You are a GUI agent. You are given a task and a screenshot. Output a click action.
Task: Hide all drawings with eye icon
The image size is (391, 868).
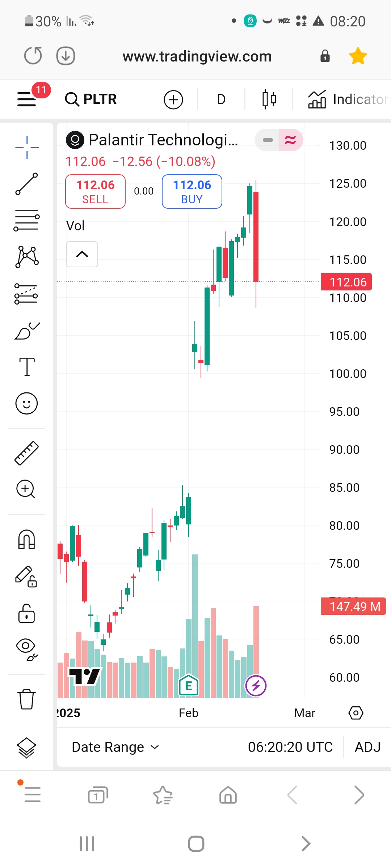pos(27,650)
